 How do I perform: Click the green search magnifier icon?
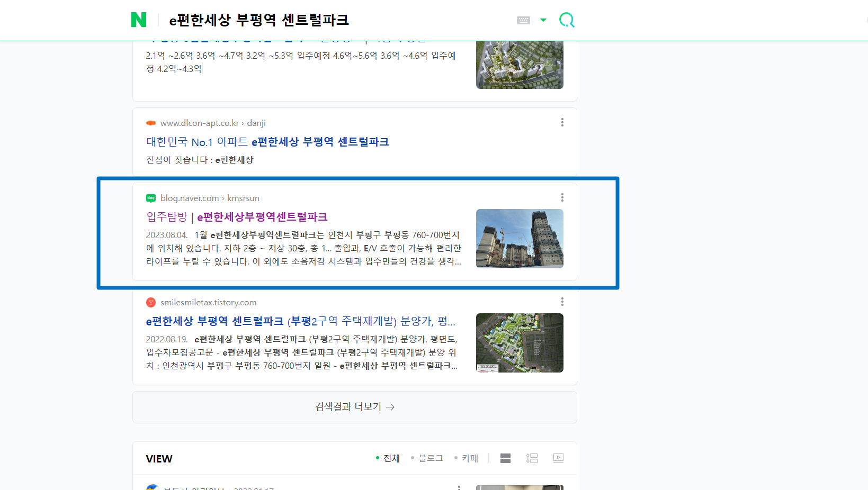(x=567, y=20)
